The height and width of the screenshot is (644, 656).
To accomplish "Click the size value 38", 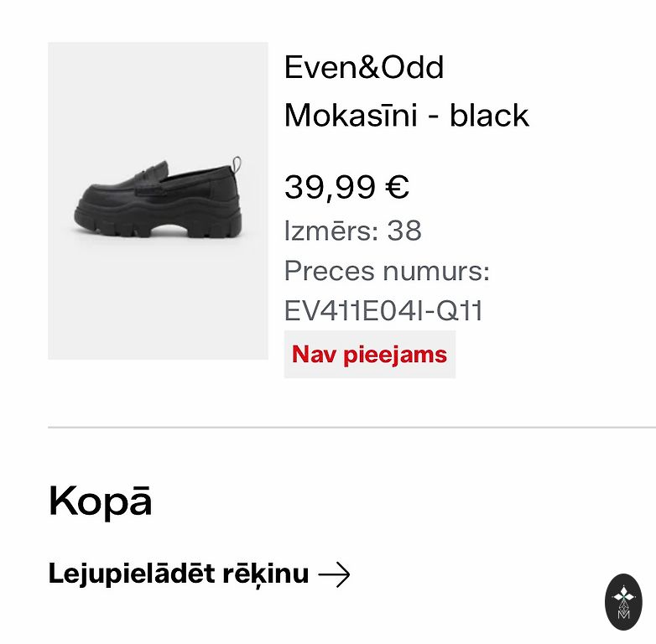I will [404, 230].
